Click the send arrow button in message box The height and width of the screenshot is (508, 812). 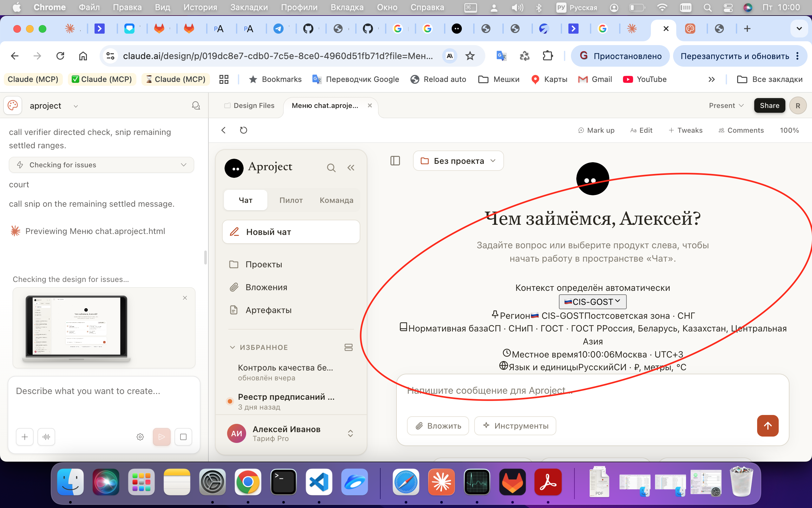pyautogui.click(x=768, y=426)
